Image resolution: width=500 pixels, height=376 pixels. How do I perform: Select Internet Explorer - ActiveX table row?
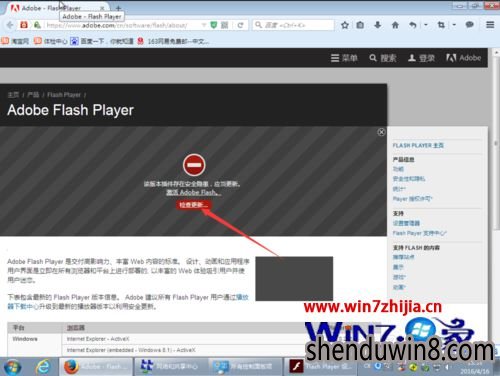[98, 339]
